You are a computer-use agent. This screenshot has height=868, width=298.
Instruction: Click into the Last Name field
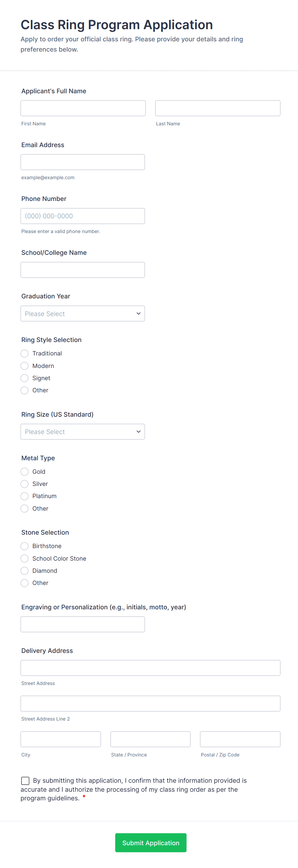click(x=218, y=108)
